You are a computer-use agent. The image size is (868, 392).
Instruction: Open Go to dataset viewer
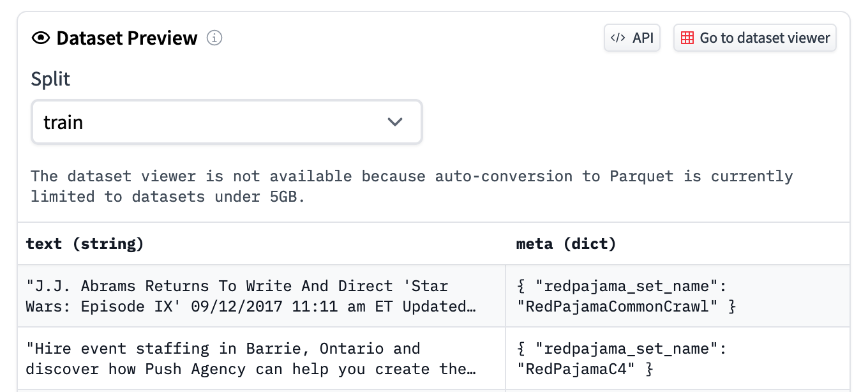[755, 38]
